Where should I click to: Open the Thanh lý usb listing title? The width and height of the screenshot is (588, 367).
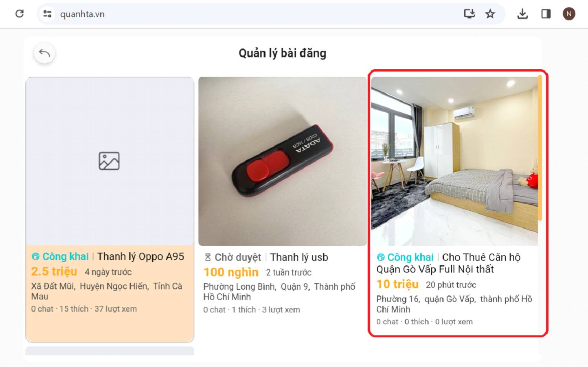tap(299, 257)
